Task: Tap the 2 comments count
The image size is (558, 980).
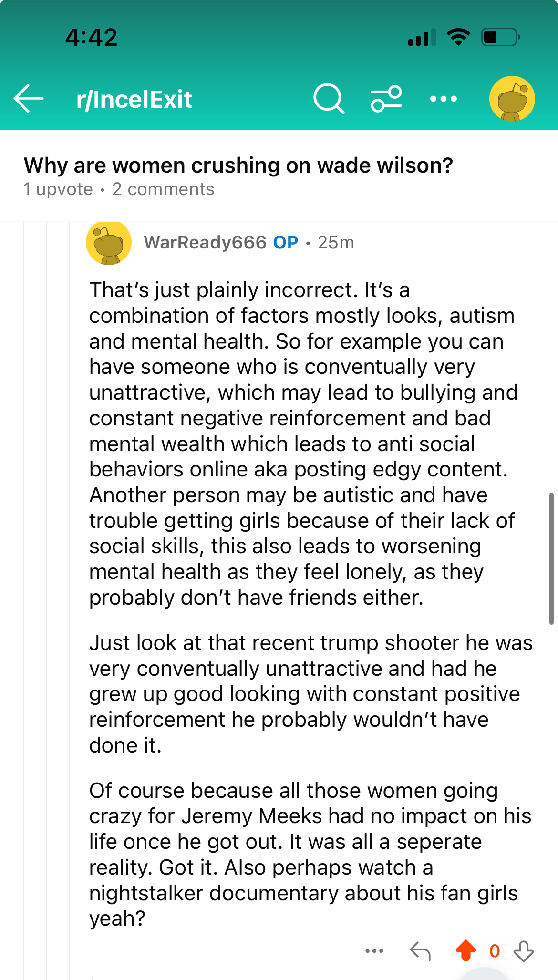Action: coord(163,189)
